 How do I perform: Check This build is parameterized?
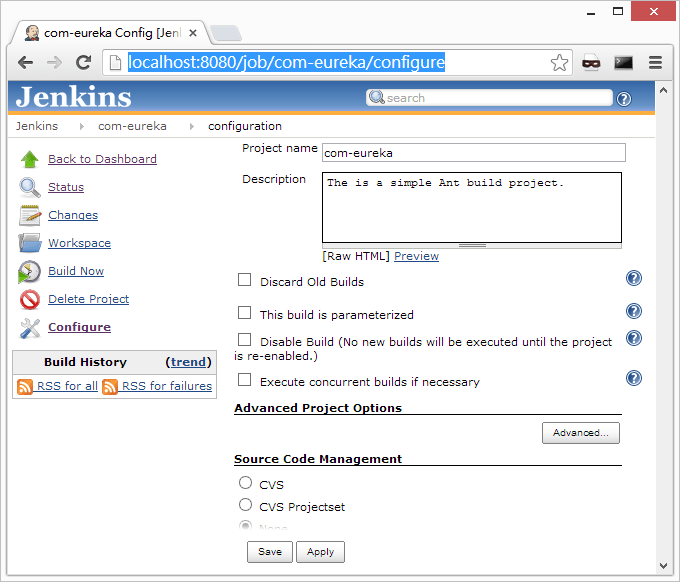(x=245, y=313)
